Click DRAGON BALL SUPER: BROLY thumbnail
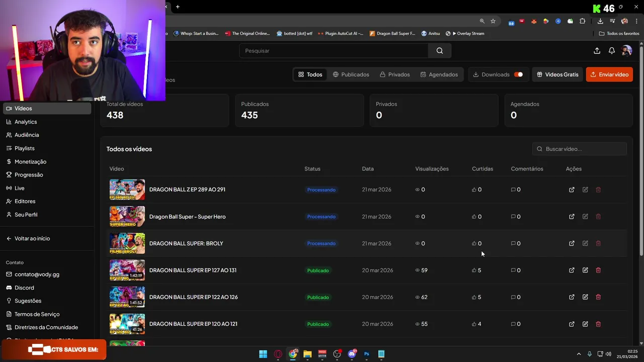The width and height of the screenshot is (644, 362). click(127, 243)
